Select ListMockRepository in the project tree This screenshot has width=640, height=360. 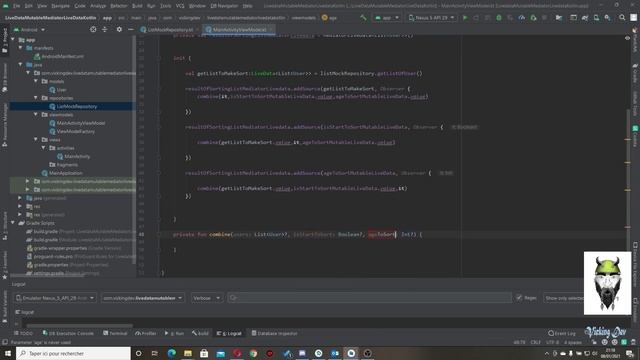[x=77, y=107]
